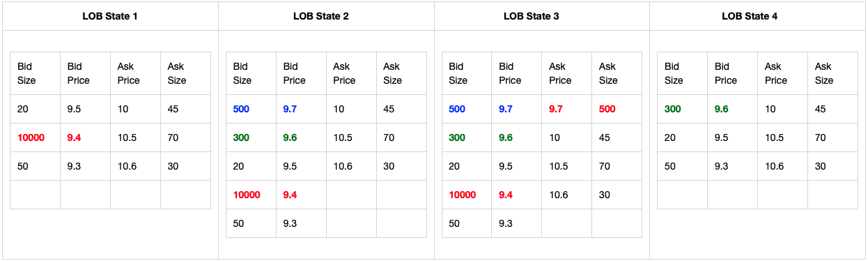Click green 9.6 bid price in State 4
The image size is (868, 261).
[722, 109]
